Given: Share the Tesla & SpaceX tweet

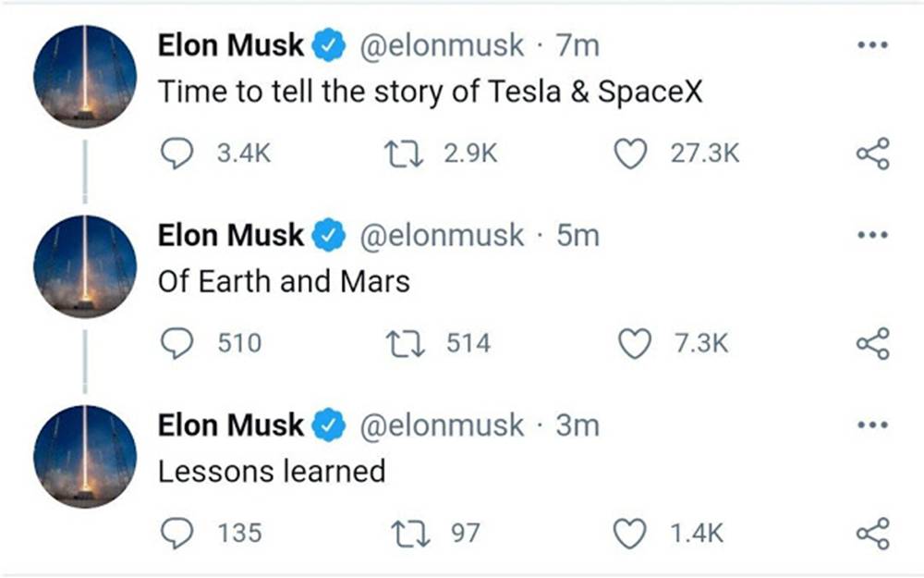Looking at the screenshot, I should (872, 154).
